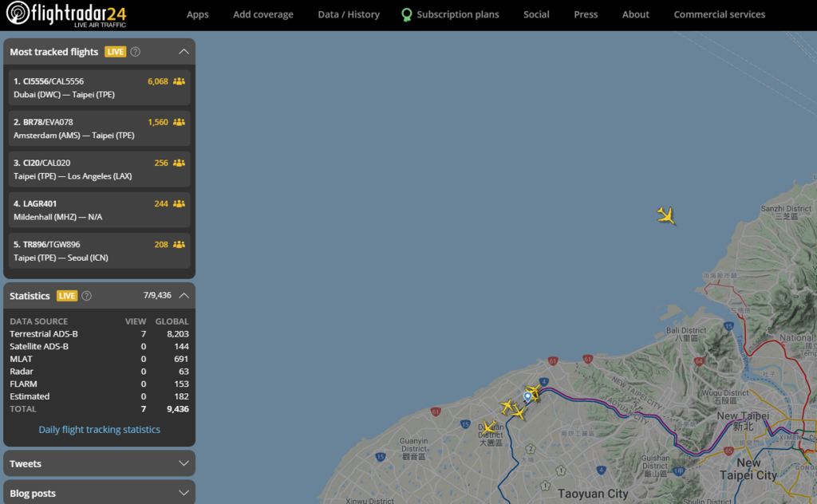Click Radar statistics row
Viewport: 817px width, 504px height.
pyautogui.click(x=99, y=372)
